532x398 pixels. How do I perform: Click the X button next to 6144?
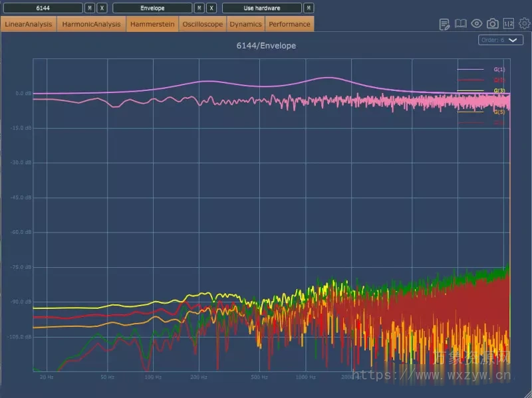pos(101,8)
